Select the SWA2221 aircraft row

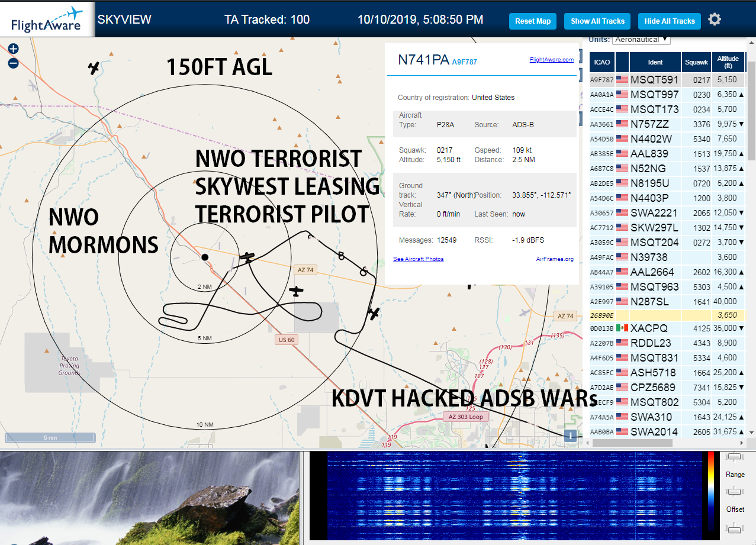coord(667,212)
